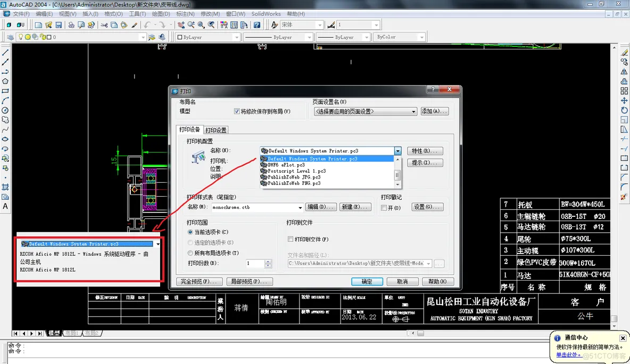
Task: Click the 取消 button
Action: [x=402, y=281]
